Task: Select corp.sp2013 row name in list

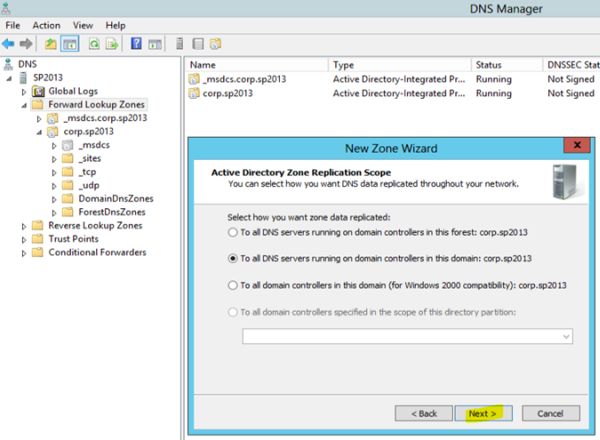Action: pos(228,93)
